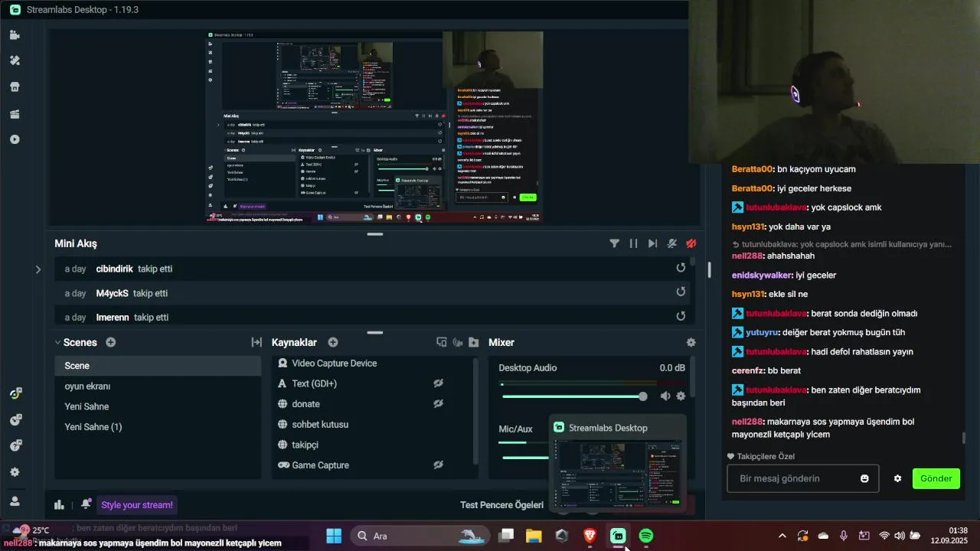Open performance stats bar-chart icon

click(x=59, y=504)
